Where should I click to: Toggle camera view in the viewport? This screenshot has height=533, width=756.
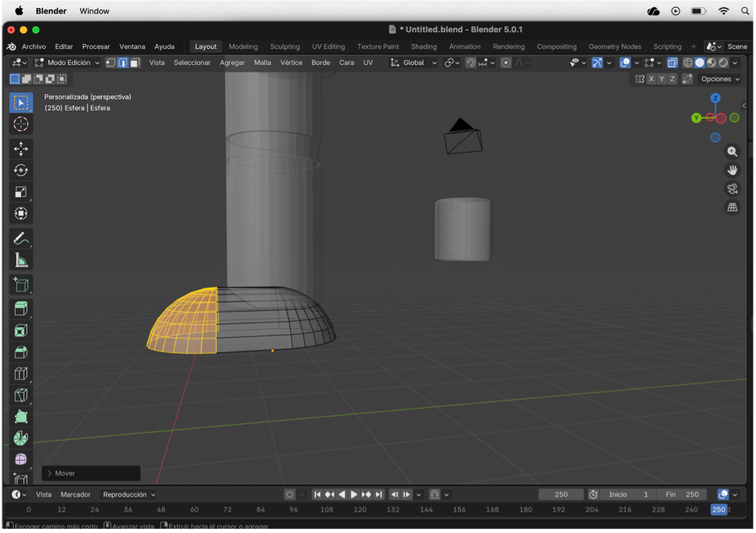tap(732, 189)
